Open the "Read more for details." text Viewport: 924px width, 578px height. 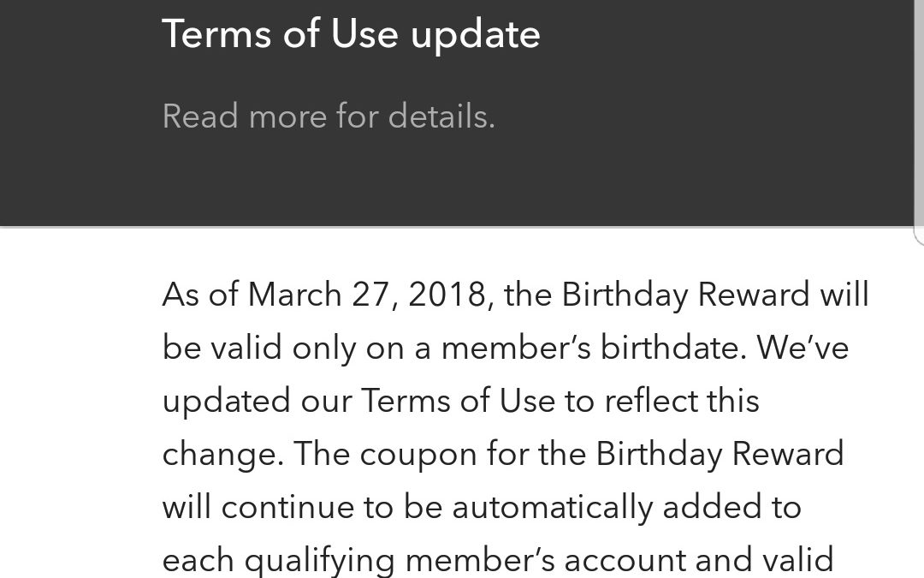329,116
